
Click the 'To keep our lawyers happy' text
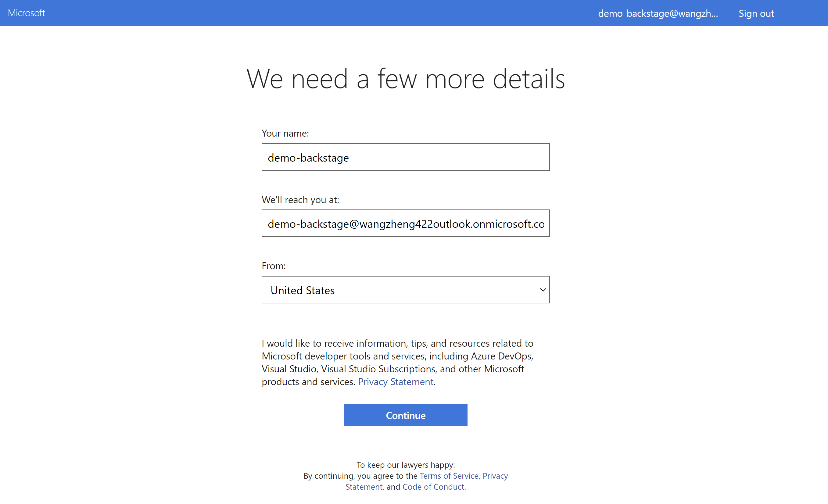click(405, 465)
